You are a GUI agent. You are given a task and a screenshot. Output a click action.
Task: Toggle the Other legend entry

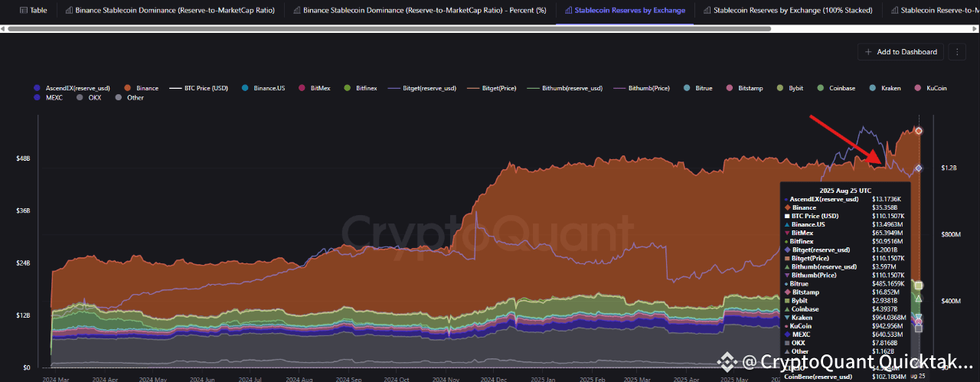pyautogui.click(x=129, y=97)
